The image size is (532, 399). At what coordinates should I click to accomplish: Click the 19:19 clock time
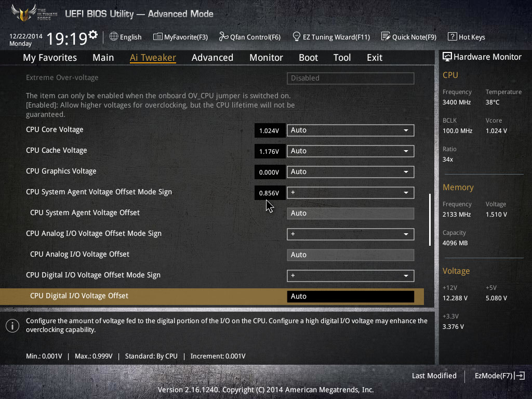click(x=67, y=38)
